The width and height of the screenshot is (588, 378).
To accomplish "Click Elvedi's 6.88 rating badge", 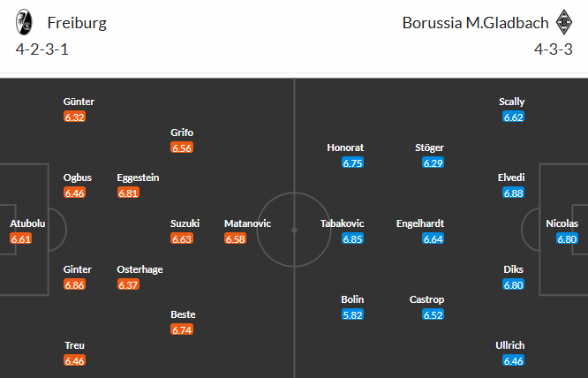I will click(x=513, y=193).
